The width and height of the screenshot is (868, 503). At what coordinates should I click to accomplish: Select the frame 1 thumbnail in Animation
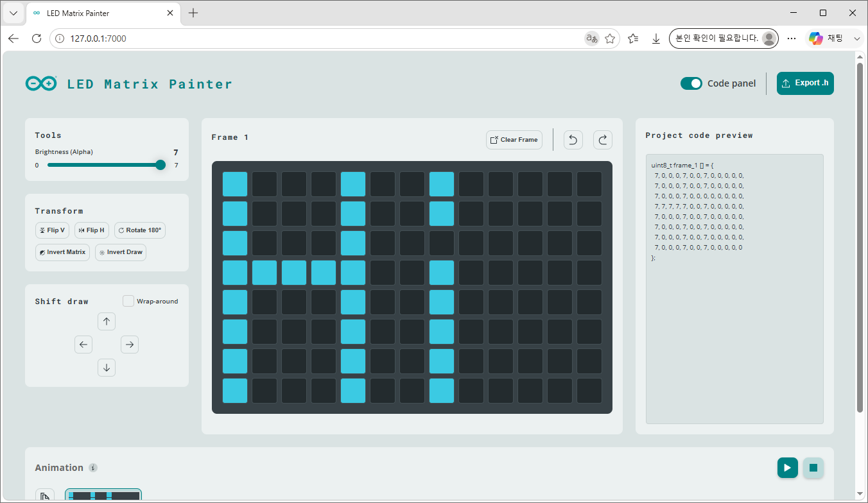(103, 495)
